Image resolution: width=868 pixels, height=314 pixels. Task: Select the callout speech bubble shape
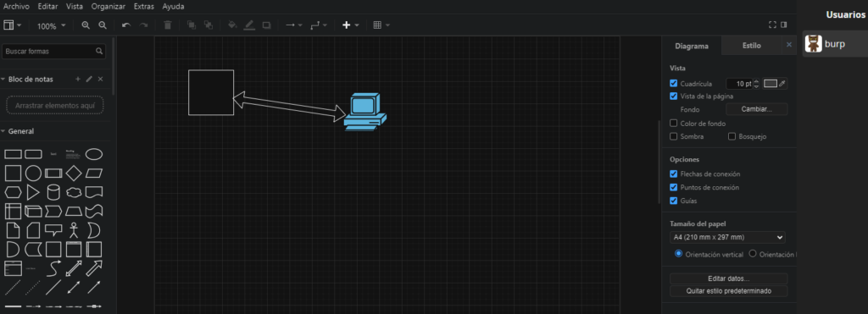click(x=53, y=230)
